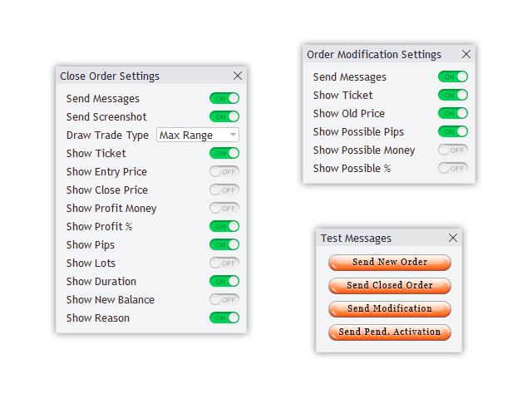Close the Order Modification Settings panel
Image resolution: width=532 pixels, height=399 pixels.
click(466, 54)
